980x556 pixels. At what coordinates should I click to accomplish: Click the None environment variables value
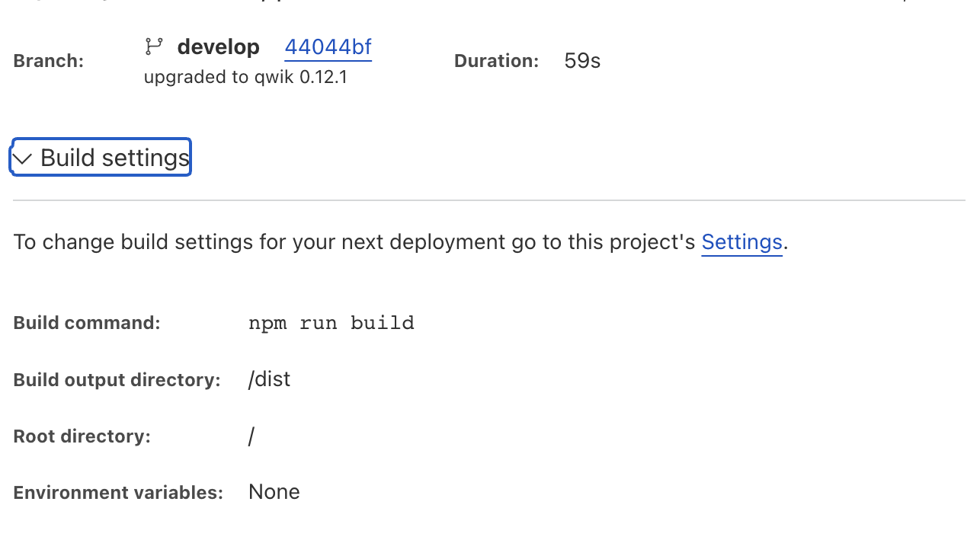pos(274,492)
